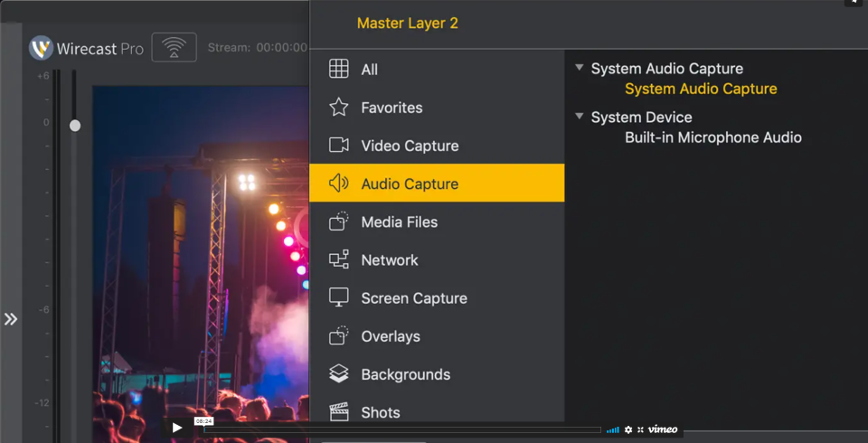Screen dimensions: 868x443
Task: Open the Shots clapperboard category
Action: click(x=339, y=412)
